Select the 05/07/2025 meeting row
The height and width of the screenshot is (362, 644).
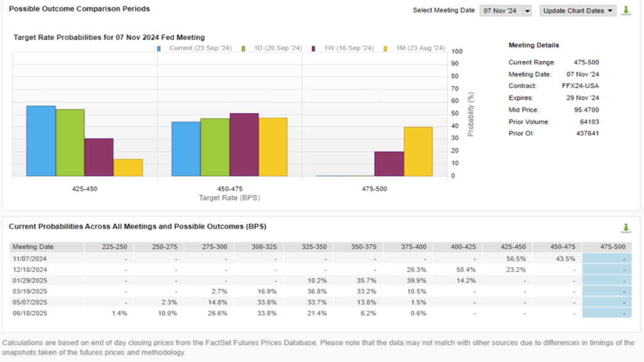[x=320, y=302]
